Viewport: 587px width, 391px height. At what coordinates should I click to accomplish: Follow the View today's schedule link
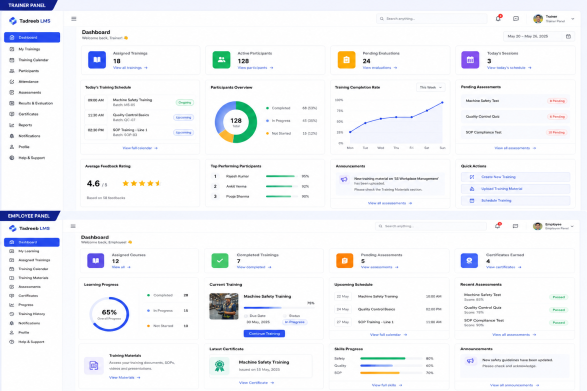click(509, 68)
